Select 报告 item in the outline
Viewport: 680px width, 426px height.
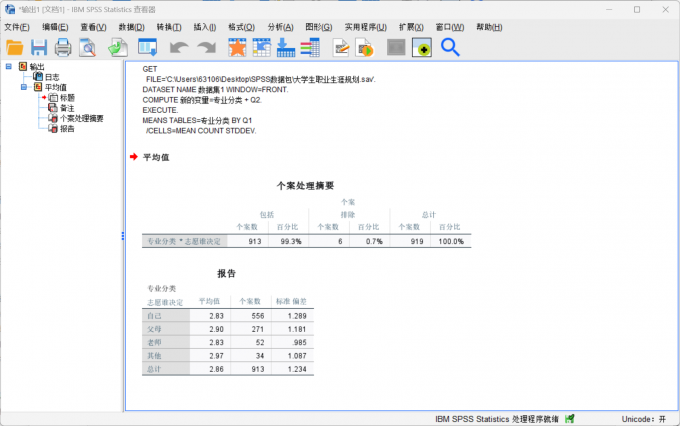coord(67,128)
